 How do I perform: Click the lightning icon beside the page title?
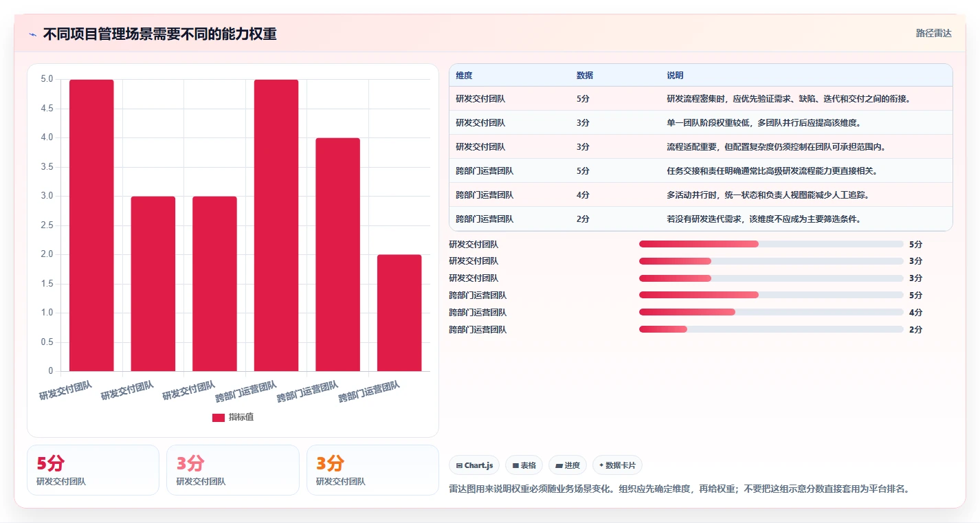pyautogui.click(x=32, y=34)
